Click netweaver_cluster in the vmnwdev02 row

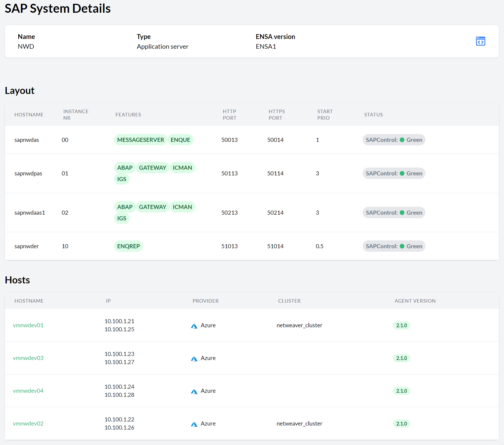click(299, 424)
